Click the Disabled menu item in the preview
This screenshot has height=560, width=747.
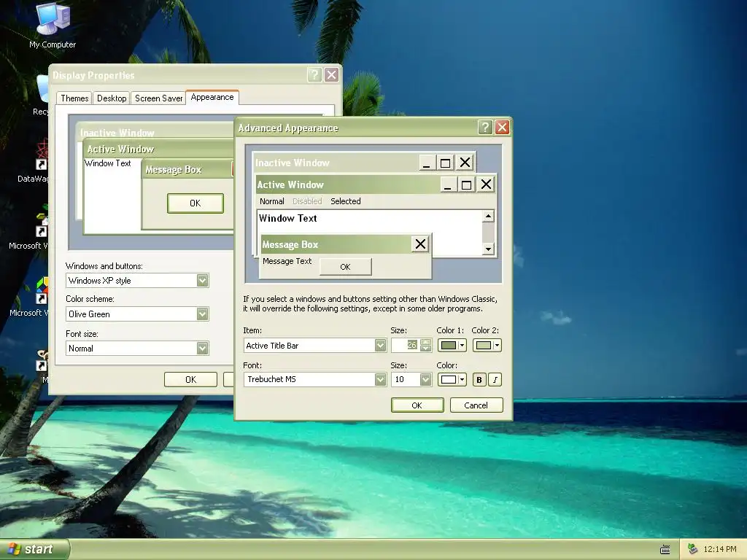[307, 201]
